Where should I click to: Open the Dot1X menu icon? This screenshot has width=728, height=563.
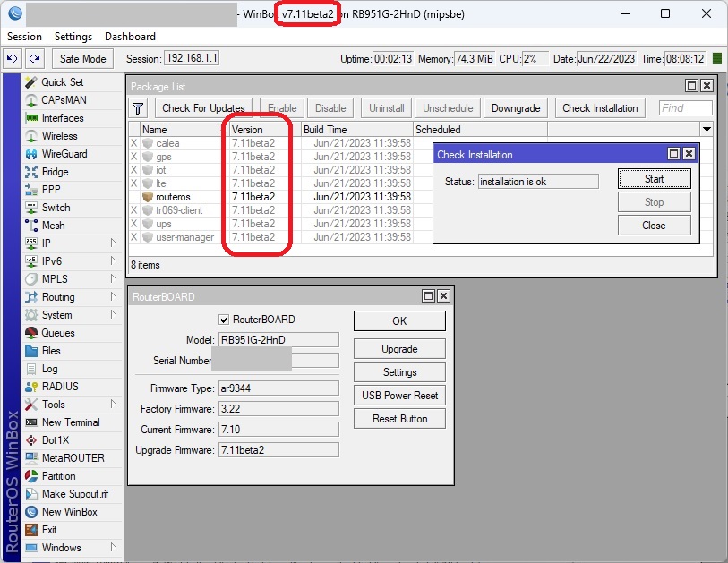31,440
